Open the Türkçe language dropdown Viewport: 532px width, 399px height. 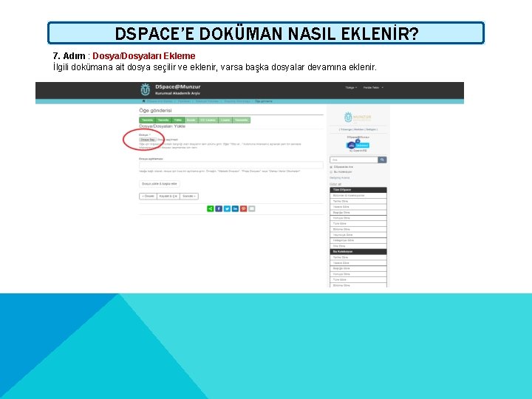tap(351, 87)
